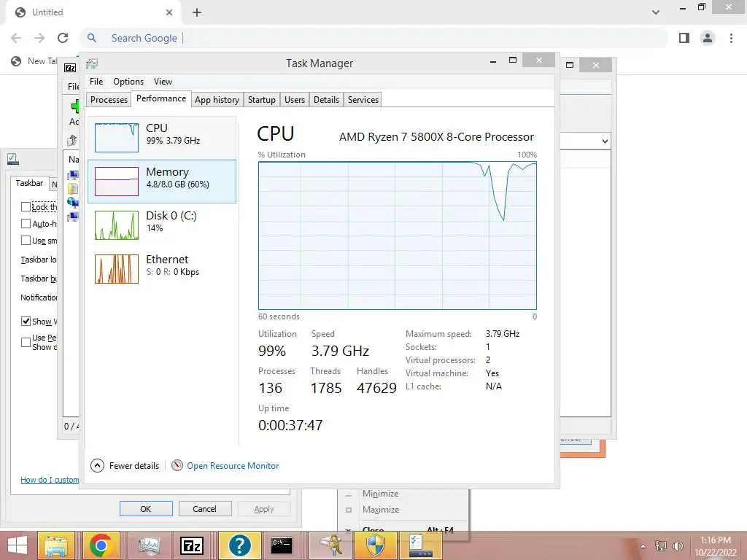Open Help question mark taskbar icon
Viewport: 747px width, 560px height.
tap(239, 545)
